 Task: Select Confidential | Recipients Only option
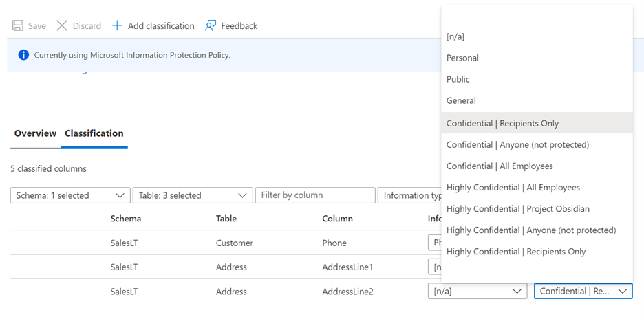502,123
